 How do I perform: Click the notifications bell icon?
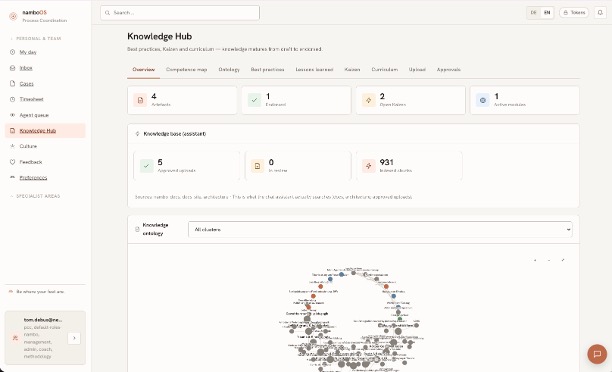600,12
